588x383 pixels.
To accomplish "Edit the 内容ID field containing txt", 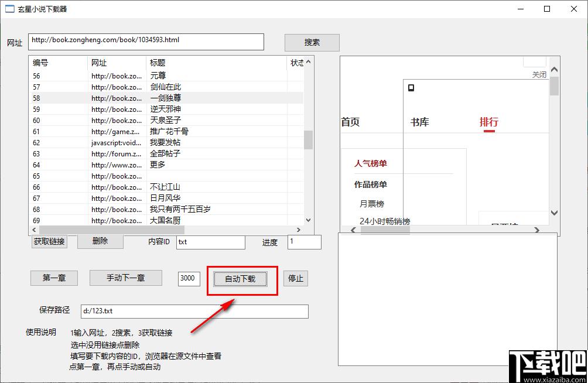I will pyautogui.click(x=211, y=242).
